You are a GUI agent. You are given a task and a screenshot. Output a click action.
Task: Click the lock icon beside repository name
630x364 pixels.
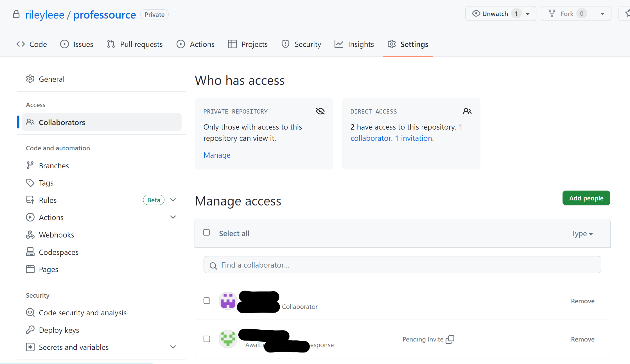point(16,14)
